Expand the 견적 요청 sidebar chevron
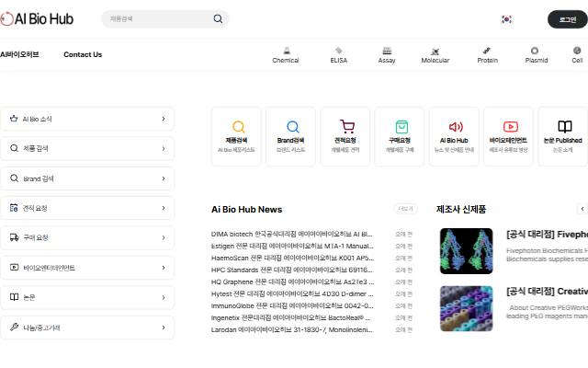Screen dimensions: 588x368 pos(164,208)
